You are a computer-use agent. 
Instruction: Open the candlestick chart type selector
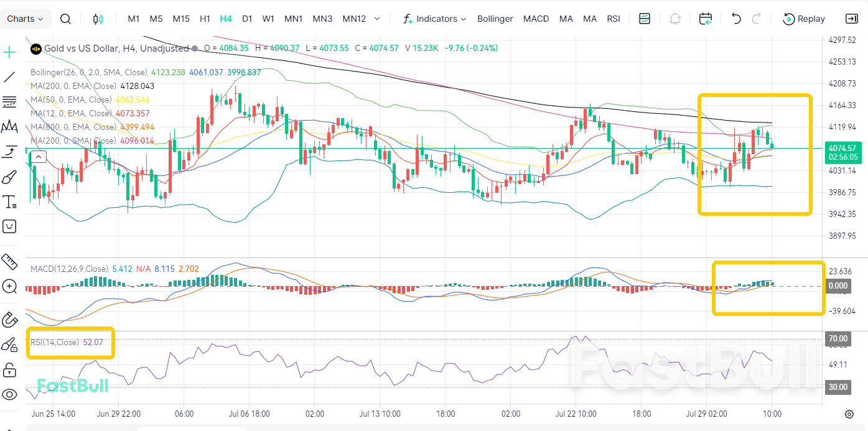coord(98,19)
